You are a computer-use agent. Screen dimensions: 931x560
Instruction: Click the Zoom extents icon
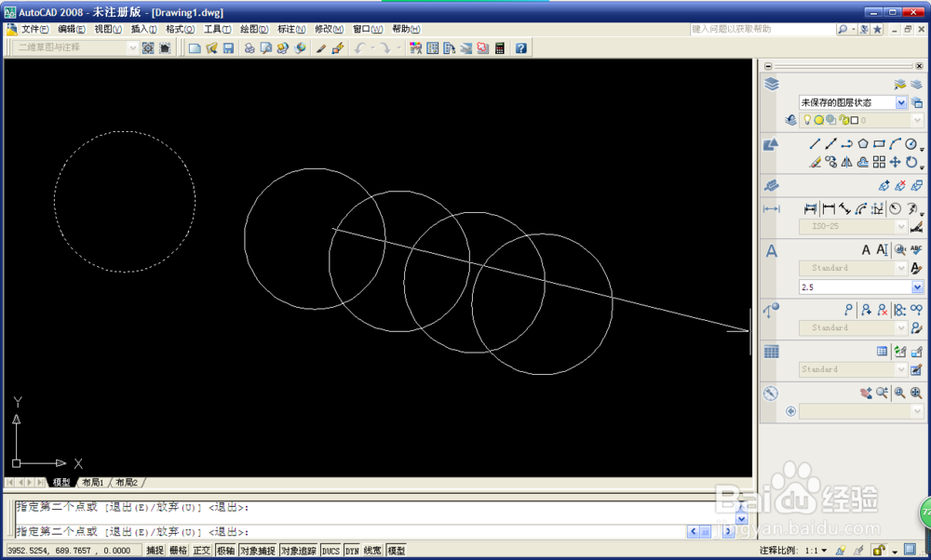click(x=916, y=393)
